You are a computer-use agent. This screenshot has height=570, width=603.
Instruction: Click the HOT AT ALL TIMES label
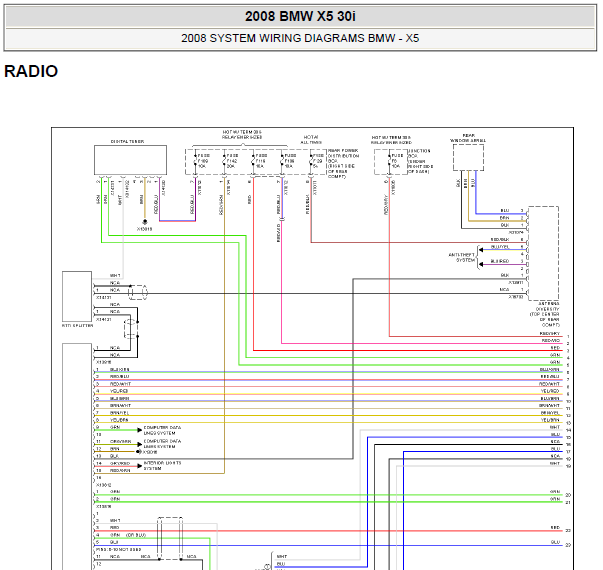coord(311,139)
